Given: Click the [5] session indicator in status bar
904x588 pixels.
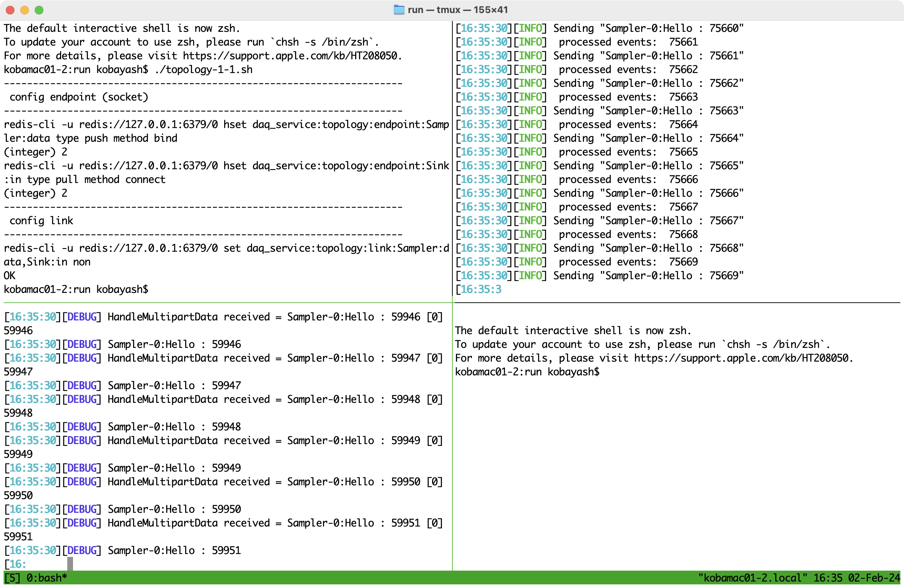Looking at the screenshot, I should pyautogui.click(x=12, y=578).
